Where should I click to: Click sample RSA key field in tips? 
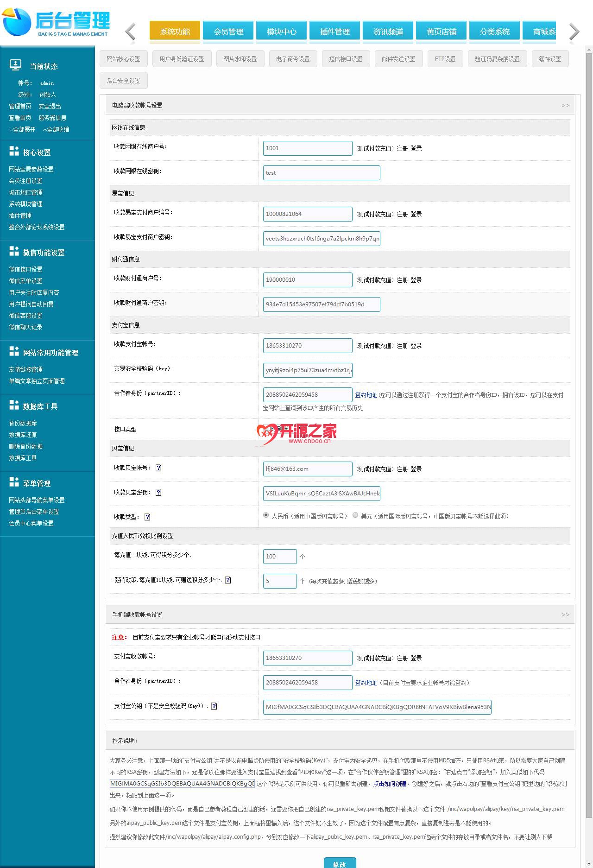tap(182, 784)
